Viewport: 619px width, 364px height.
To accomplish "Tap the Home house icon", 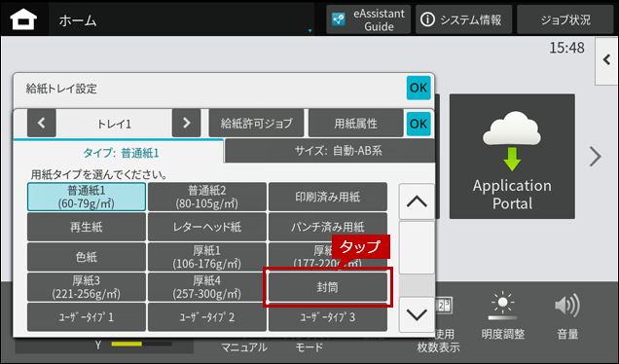I will coord(23,19).
